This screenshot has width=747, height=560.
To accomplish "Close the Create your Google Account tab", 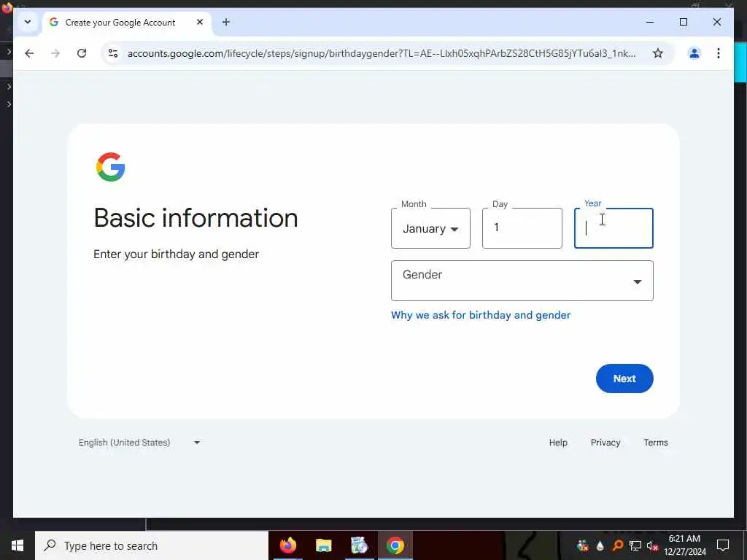I will coord(200,22).
